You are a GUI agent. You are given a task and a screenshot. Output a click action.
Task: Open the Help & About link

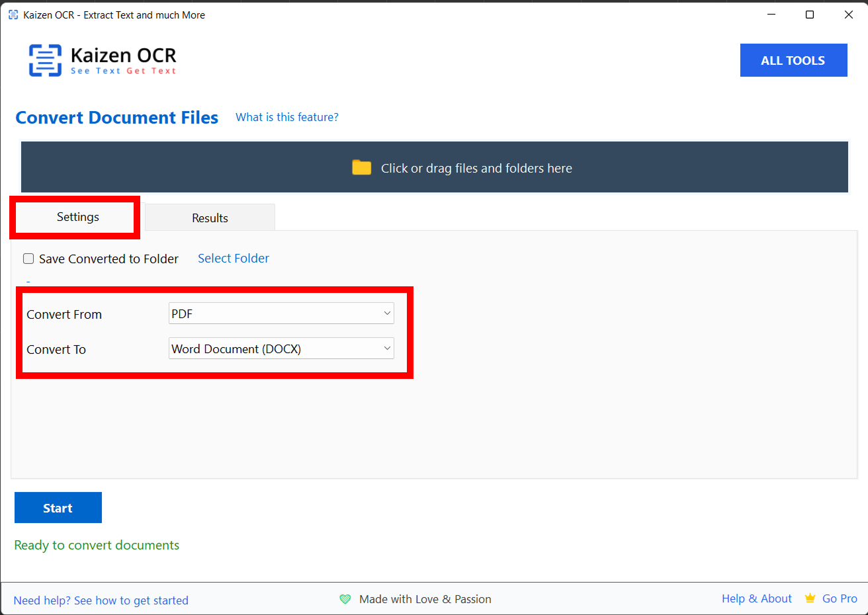click(756, 598)
